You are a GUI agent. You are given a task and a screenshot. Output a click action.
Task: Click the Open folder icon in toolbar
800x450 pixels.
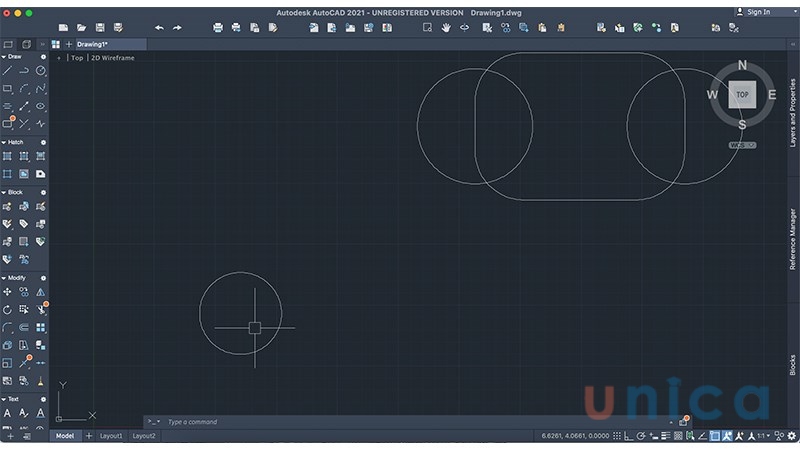point(81,27)
